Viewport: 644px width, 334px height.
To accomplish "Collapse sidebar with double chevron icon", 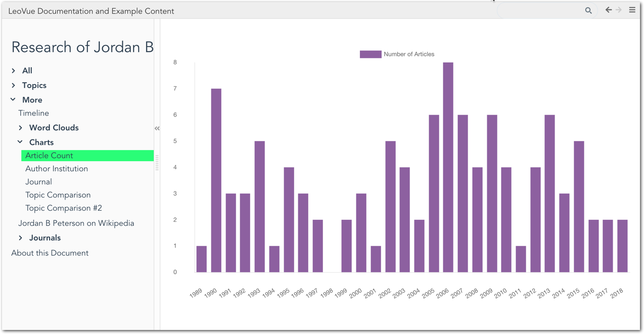I will point(157,128).
